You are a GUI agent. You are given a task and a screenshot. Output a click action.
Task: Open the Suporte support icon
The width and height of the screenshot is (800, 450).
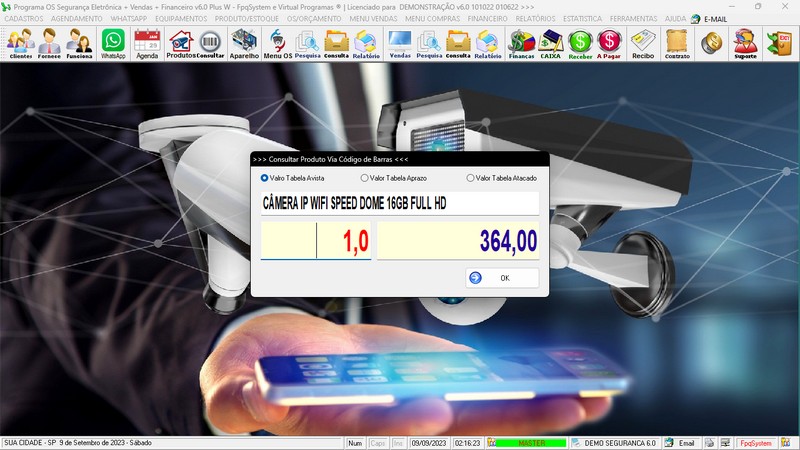745,43
